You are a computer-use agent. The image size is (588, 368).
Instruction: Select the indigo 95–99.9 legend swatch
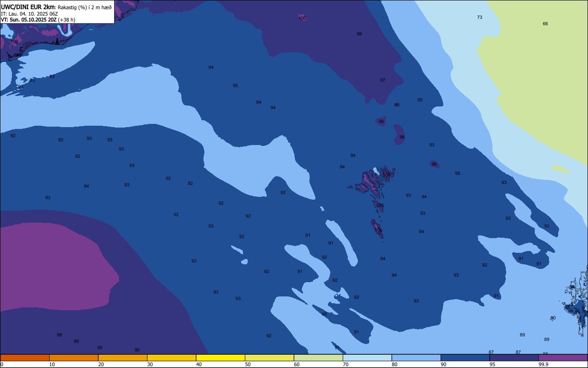click(514, 357)
